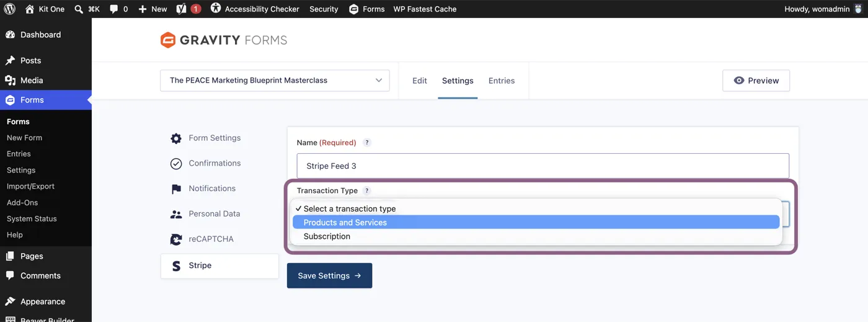Open the Kit One site home link

45,9
